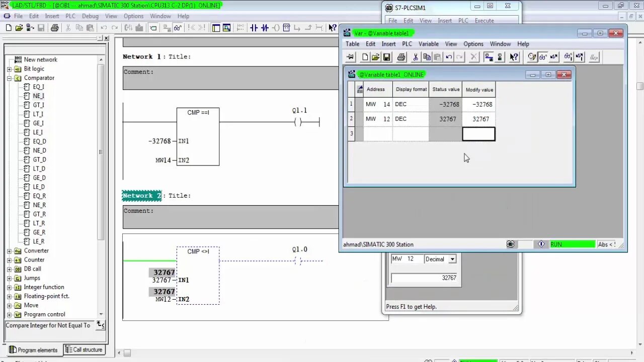
Task: Select LE_R comparator in tree
Action: [x=39, y=241]
